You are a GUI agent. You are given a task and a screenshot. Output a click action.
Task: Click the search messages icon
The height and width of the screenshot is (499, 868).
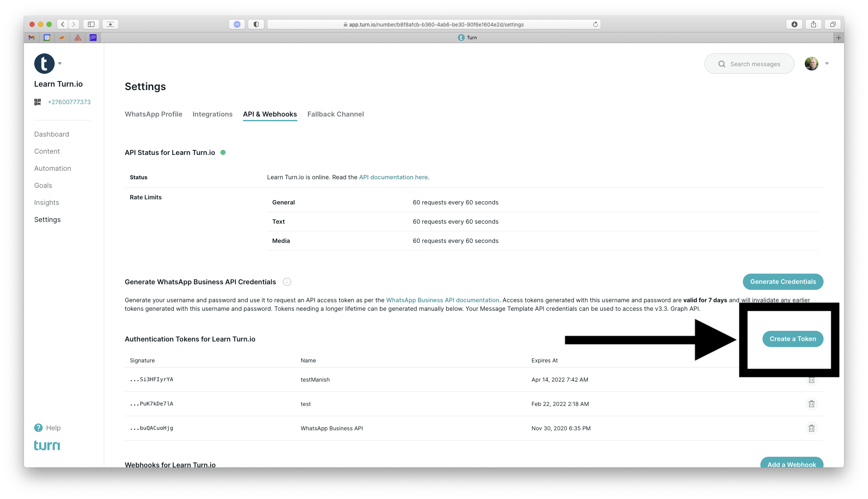click(x=721, y=64)
